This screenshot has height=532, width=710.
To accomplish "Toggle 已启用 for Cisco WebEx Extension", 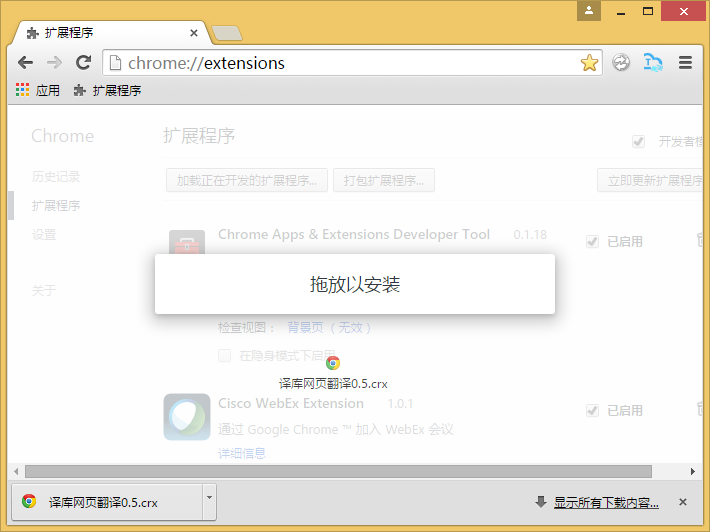I will tap(592, 411).
